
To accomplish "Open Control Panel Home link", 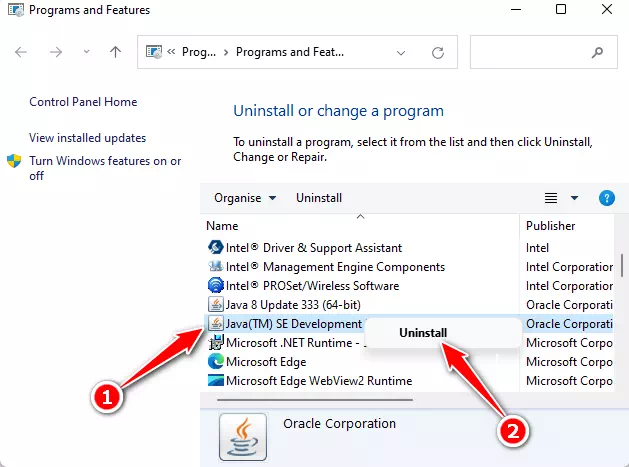I will tap(83, 102).
